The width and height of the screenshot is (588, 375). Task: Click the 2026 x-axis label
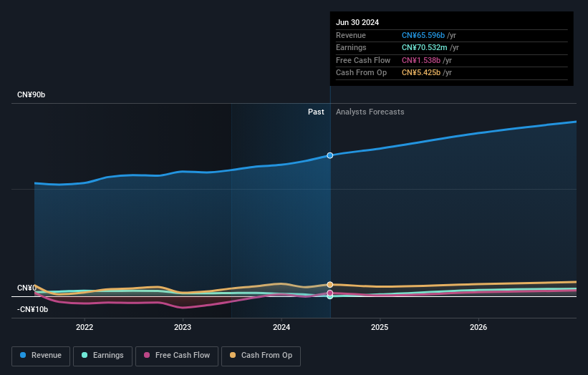point(478,327)
